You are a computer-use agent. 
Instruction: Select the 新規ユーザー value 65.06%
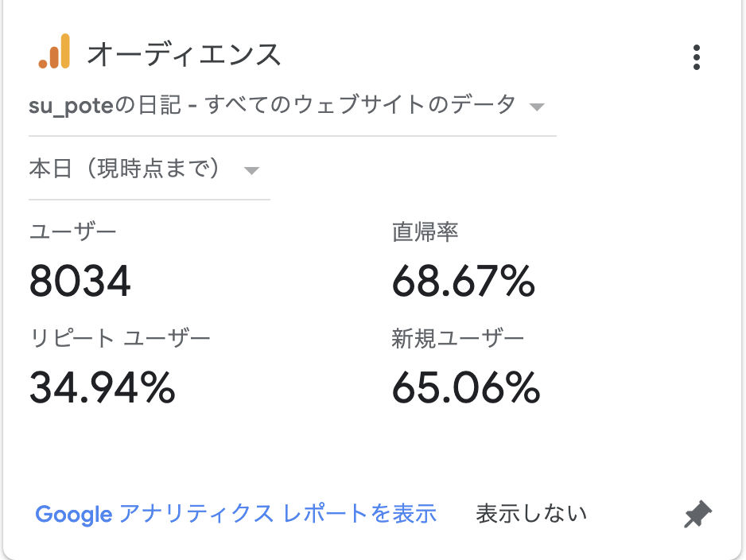pos(466,387)
